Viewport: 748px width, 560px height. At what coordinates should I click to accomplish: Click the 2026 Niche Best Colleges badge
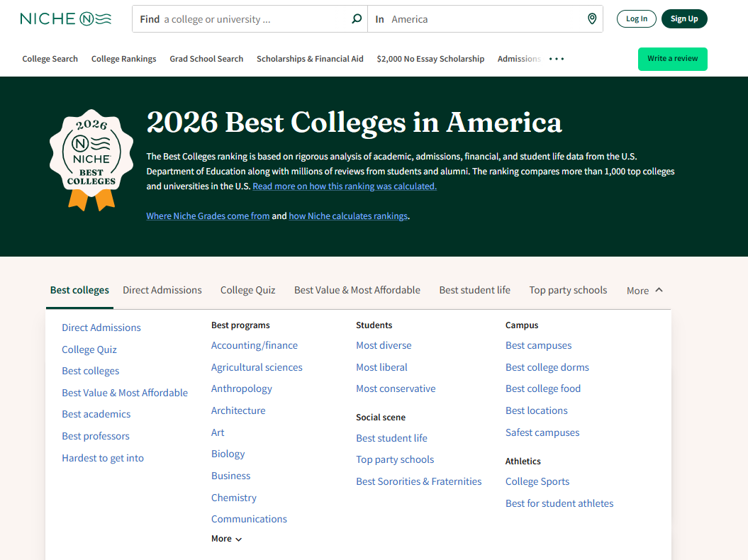point(91,159)
